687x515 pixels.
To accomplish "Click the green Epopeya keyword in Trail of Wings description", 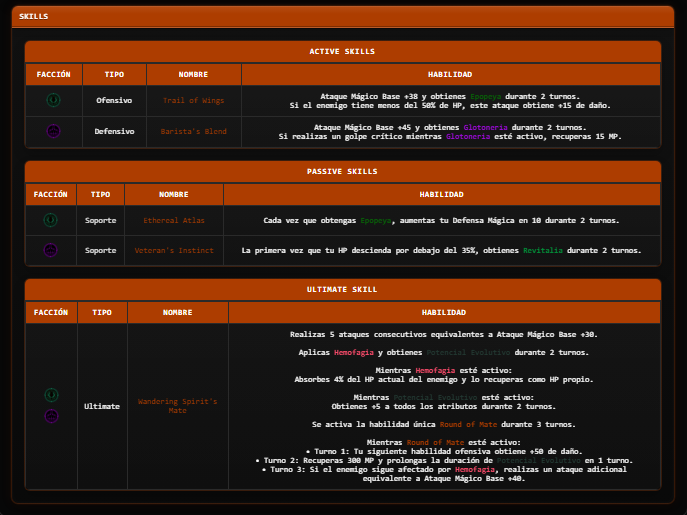I will click(x=485, y=96).
